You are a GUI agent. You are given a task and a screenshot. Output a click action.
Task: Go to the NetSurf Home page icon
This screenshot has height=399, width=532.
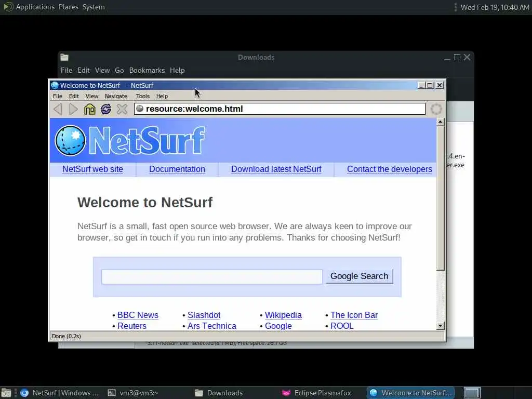click(90, 109)
